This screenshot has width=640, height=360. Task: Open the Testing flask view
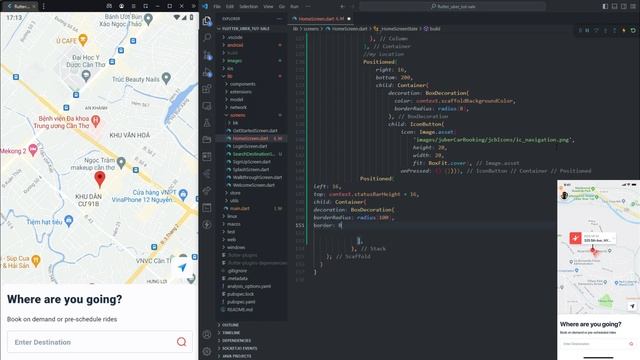click(x=207, y=122)
